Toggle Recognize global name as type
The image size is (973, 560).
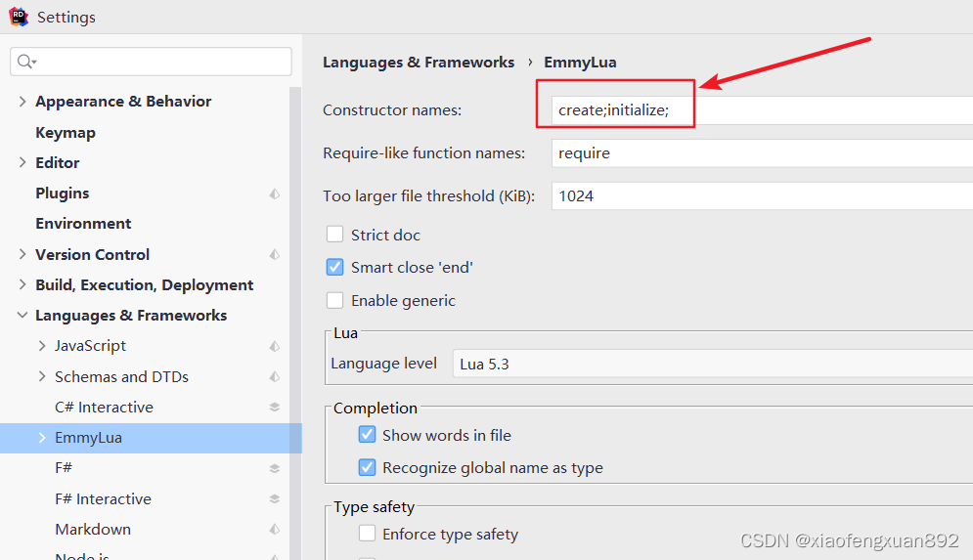coord(367,467)
